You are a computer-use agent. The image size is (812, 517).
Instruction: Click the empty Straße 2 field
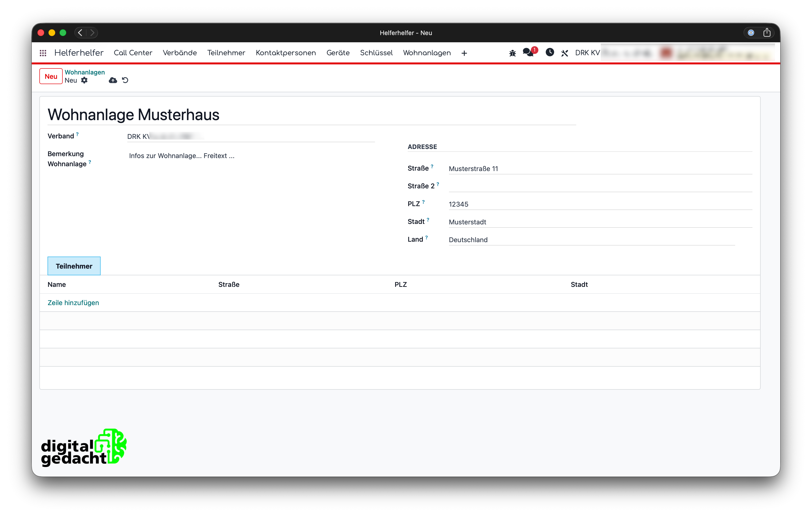[x=600, y=186]
